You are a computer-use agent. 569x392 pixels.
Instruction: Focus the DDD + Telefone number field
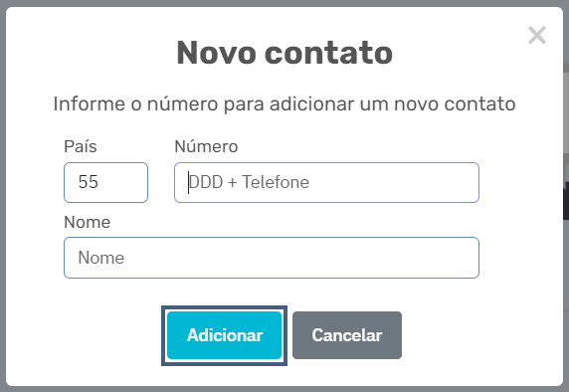[326, 183]
